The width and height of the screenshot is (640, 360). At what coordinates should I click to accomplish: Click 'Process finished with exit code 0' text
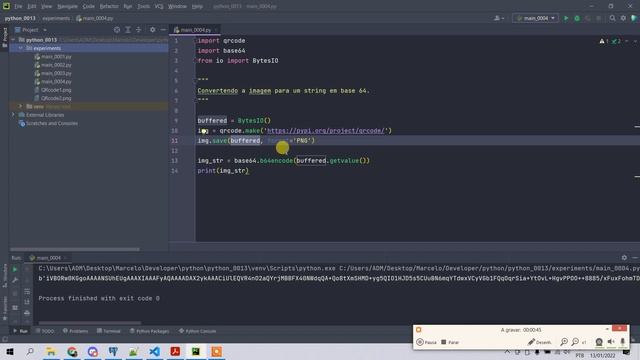click(99, 298)
